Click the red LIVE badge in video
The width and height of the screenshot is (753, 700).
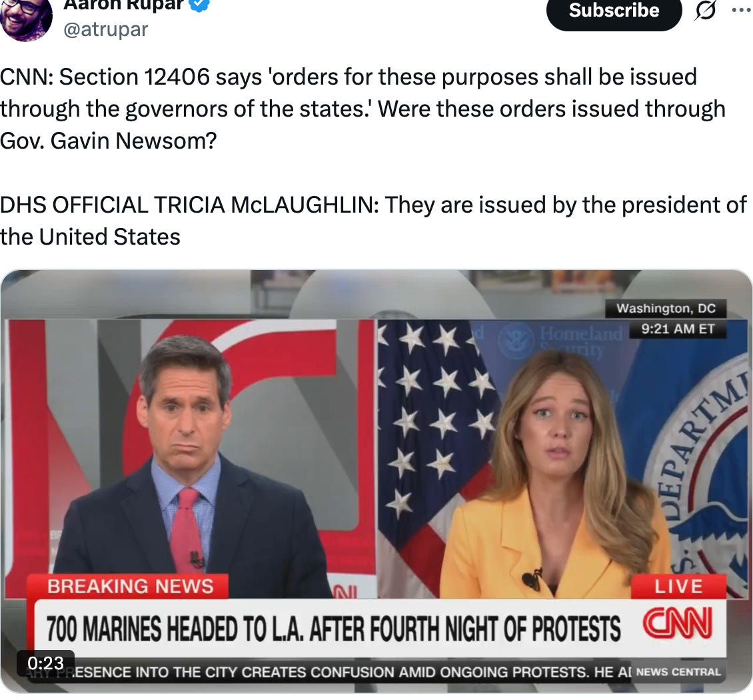678,587
